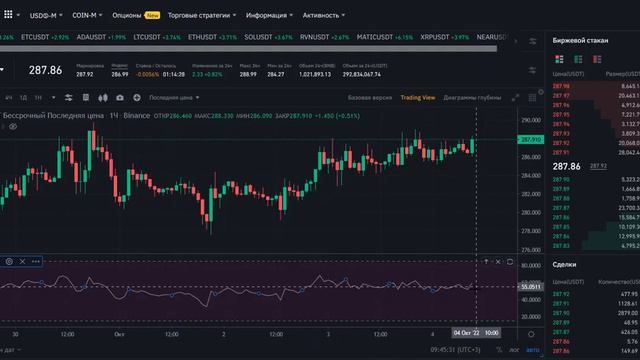Switch to Trading View chart tab
640x360 pixels.
[418, 98]
